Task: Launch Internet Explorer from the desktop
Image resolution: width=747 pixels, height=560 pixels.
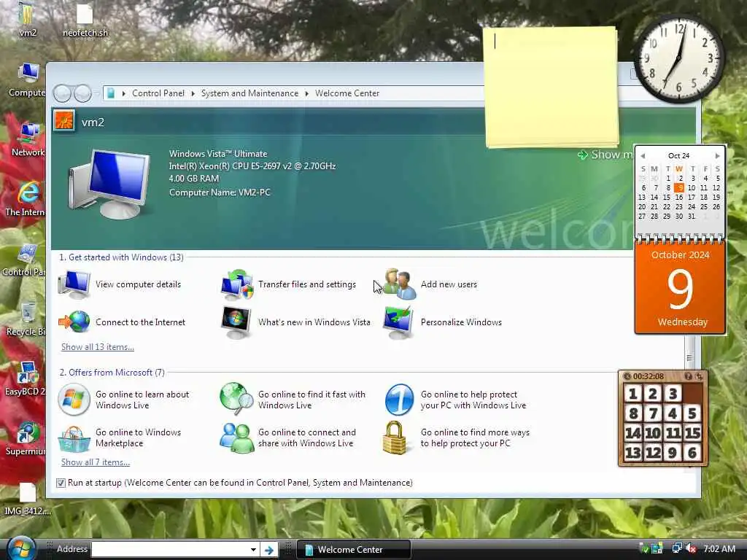Action: coord(26,199)
